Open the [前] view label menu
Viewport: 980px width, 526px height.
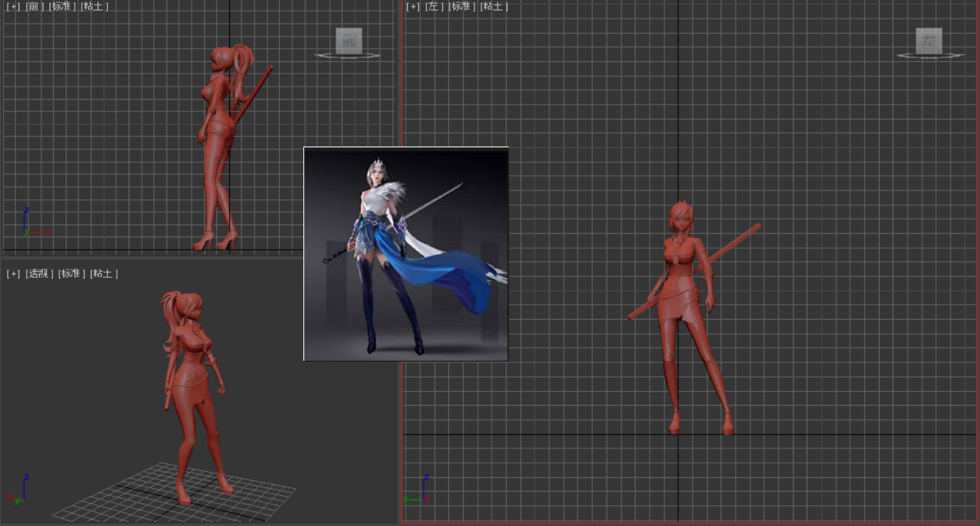[34, 6]
